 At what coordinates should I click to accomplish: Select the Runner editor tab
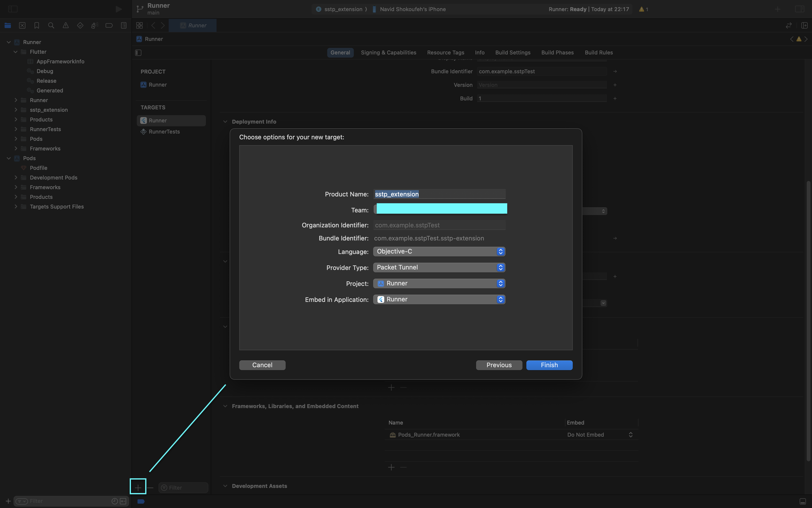(193, 25)
